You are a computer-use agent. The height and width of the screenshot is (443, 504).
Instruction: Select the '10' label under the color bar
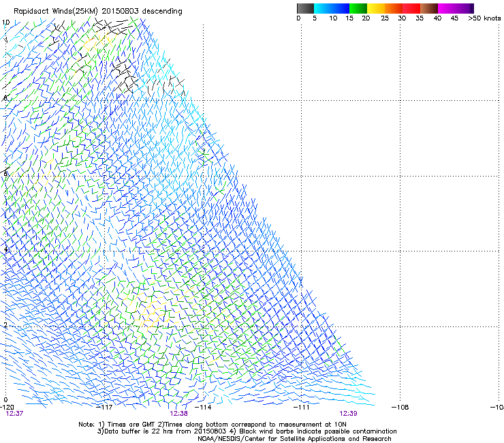(x=333, y=18)
